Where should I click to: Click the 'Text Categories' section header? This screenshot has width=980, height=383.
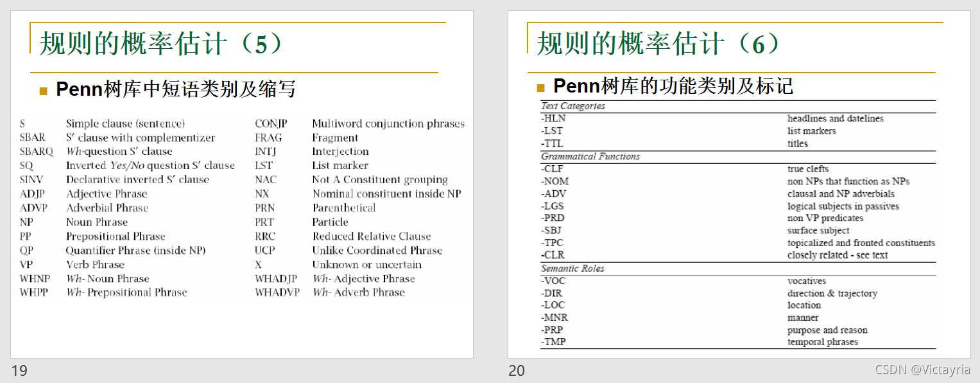coord(573,106)
